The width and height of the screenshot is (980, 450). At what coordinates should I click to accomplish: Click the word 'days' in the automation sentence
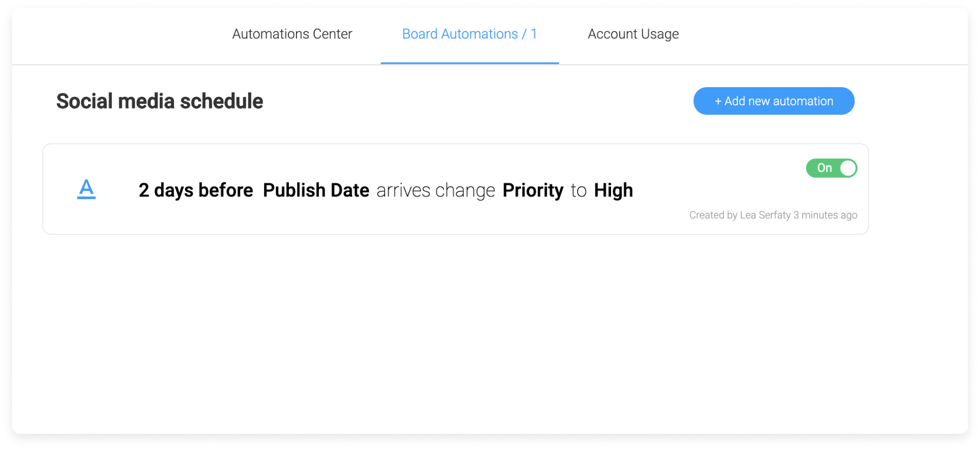point(174,191)
